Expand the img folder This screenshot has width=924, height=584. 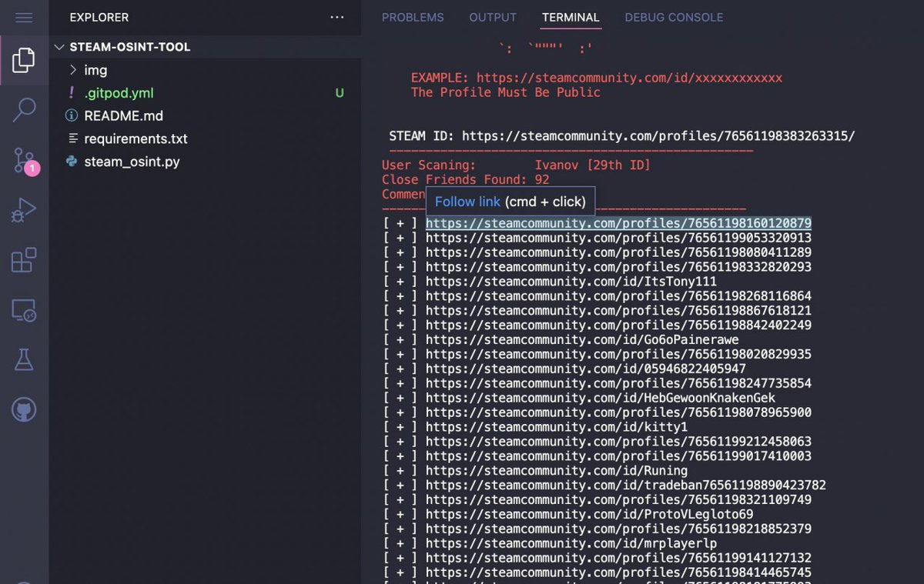[73, 70]
